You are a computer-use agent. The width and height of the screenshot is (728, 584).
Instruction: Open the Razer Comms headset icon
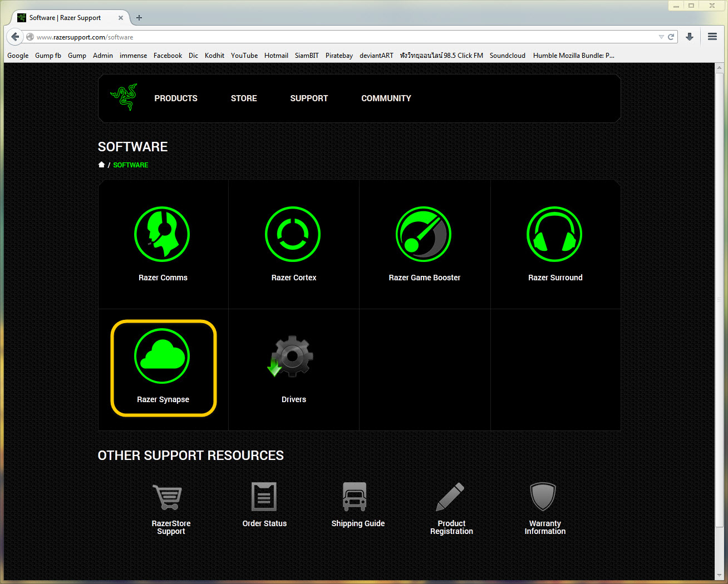[162, 234]
